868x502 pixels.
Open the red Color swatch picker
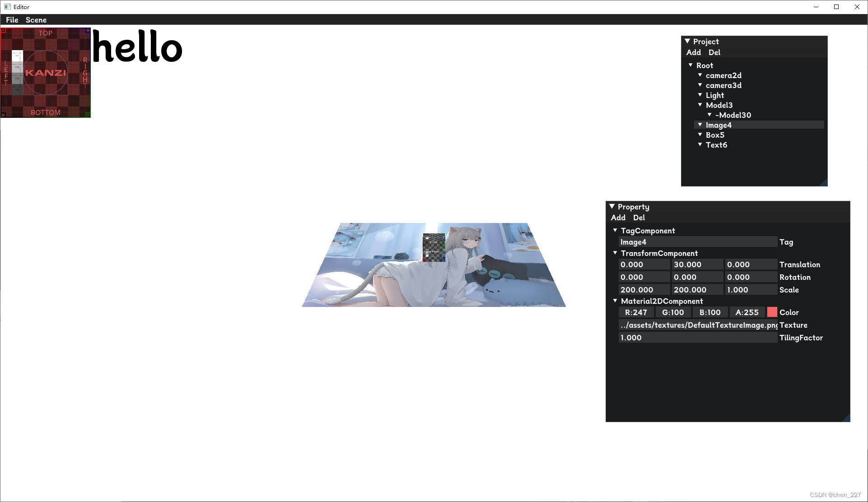tap(772, 312)
